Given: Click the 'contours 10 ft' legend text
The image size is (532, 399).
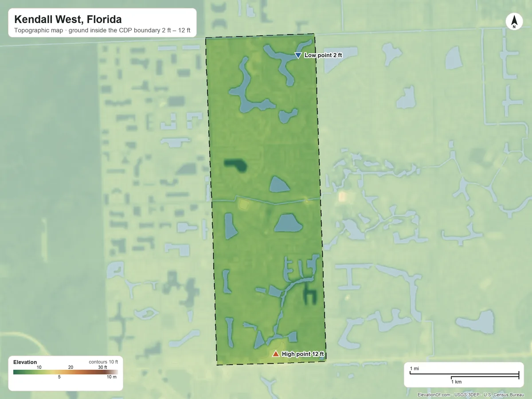Looking at the screenshot, I should point(103,362).
